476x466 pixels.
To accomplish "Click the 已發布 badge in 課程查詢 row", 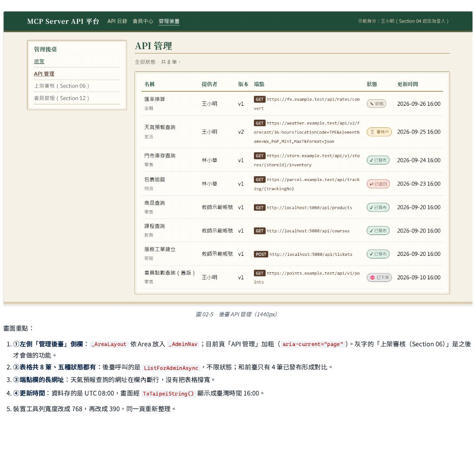I will [378, 231].
